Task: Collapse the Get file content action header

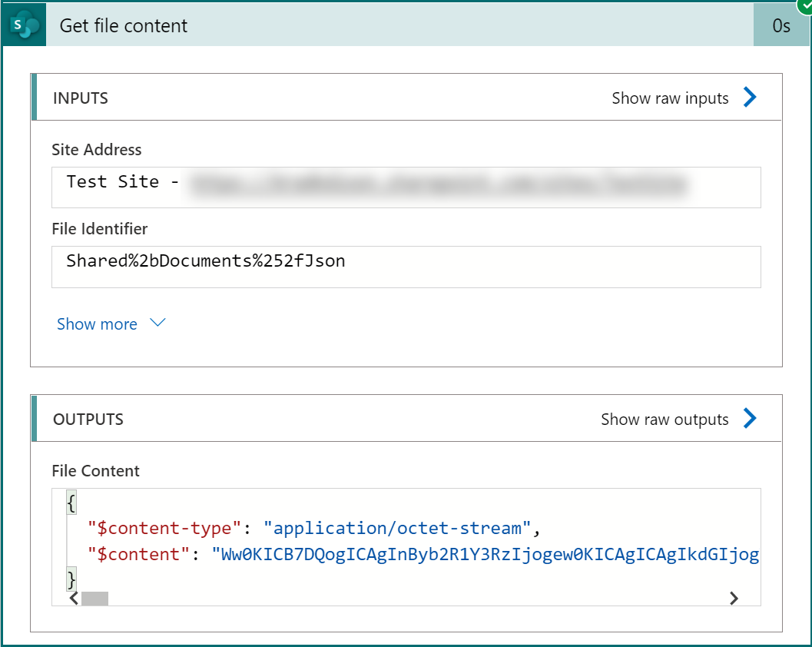Action: tap(384, 25)
